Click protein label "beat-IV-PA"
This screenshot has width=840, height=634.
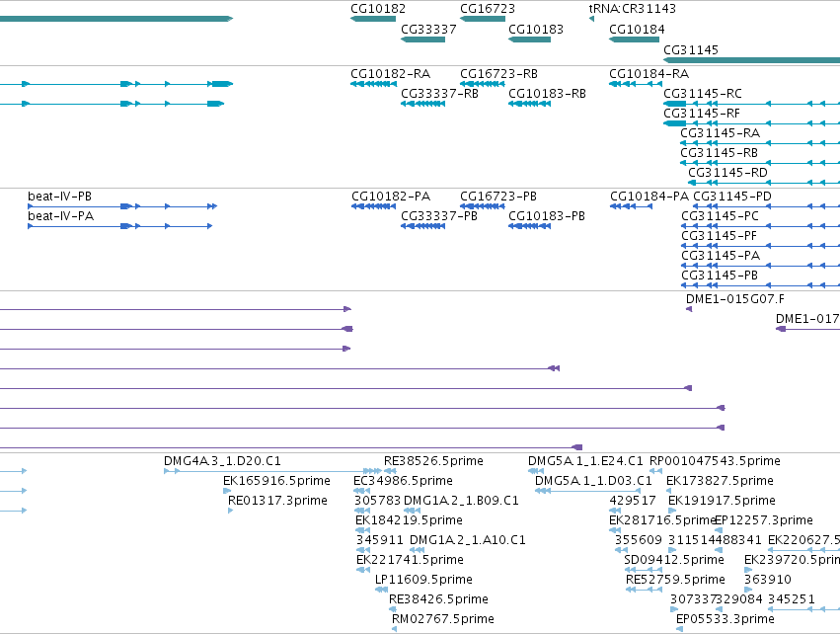(60, 216)
